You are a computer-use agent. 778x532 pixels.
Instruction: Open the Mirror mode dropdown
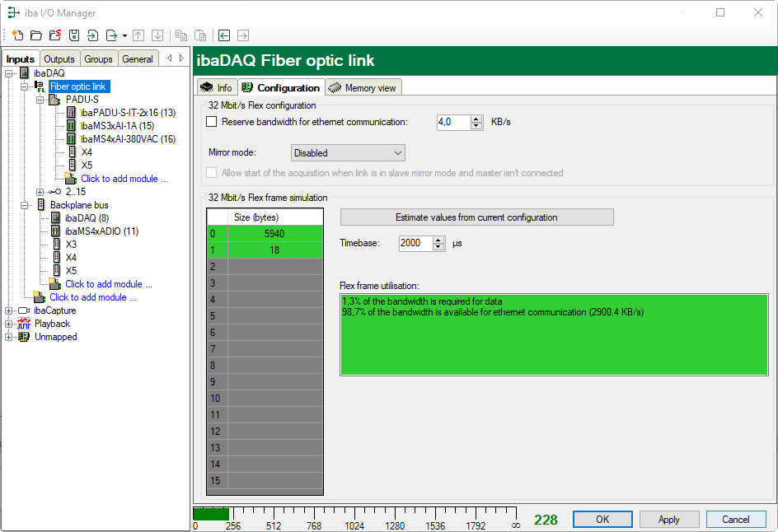tap(348, 153)
